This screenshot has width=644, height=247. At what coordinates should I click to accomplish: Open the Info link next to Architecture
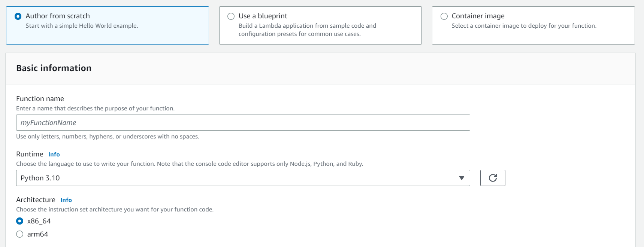pyautogui.click(x=66, y=200)
